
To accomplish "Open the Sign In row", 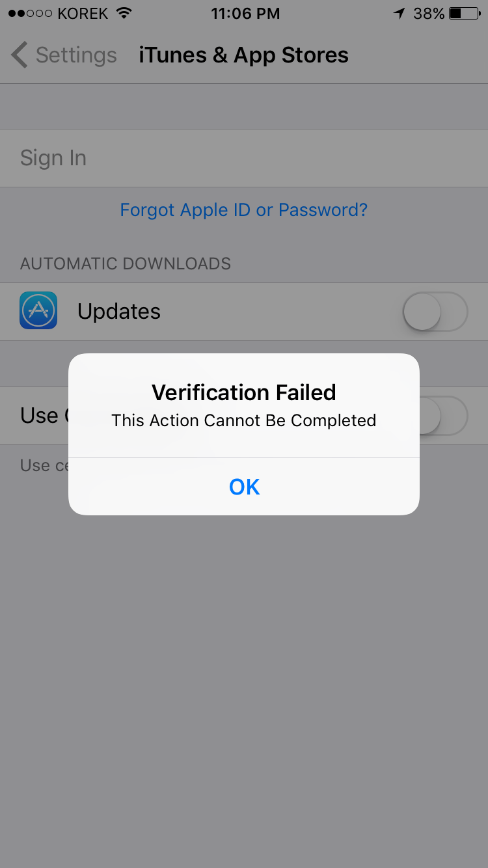I will pos(53,157).
